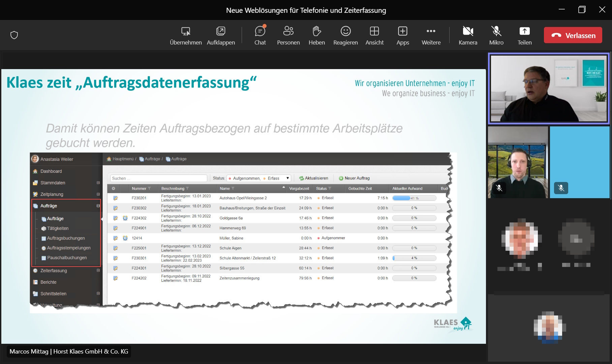Expand the Zeitplanung sidebar entry

click(98, 194)
